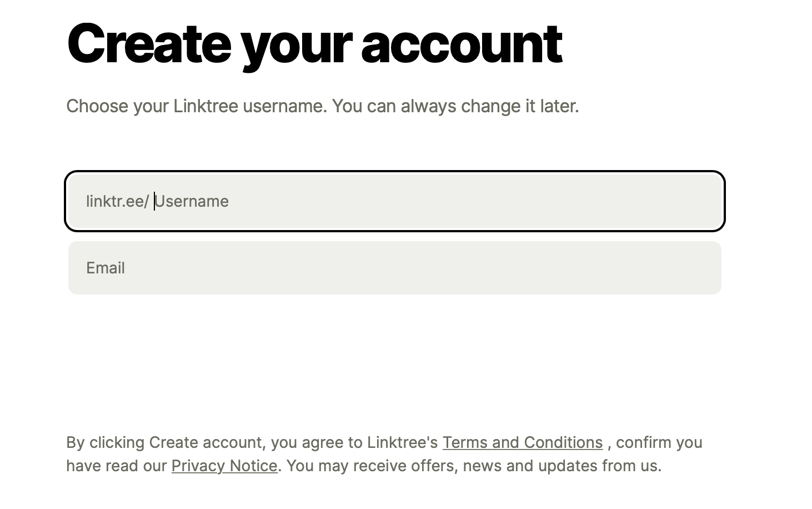Image resolution: width=812 pixels, height=509 pixels.
Task: Click into the Email field
Action: point(395,268)
